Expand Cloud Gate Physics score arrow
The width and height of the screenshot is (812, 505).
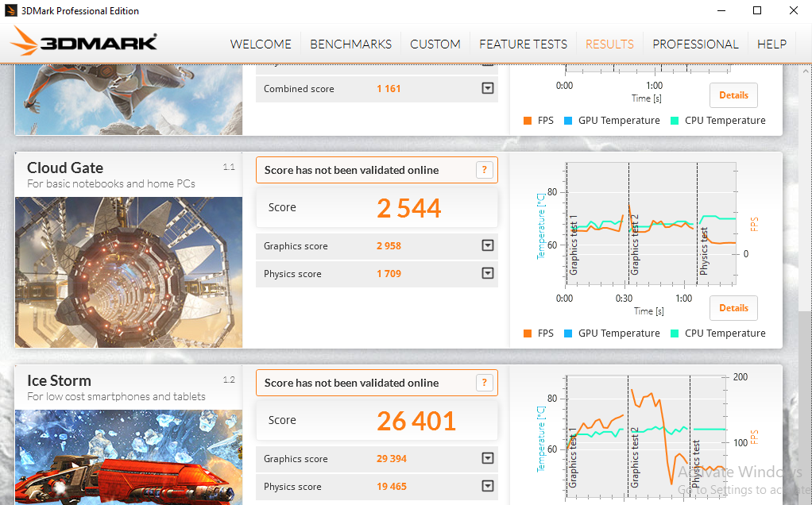click(487, 273)
